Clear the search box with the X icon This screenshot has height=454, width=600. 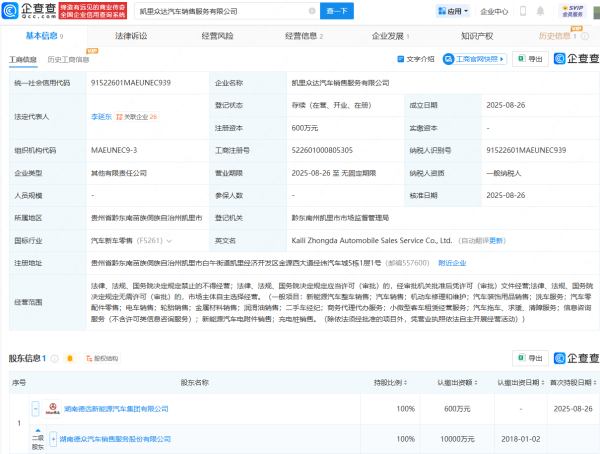coord(310,11)
